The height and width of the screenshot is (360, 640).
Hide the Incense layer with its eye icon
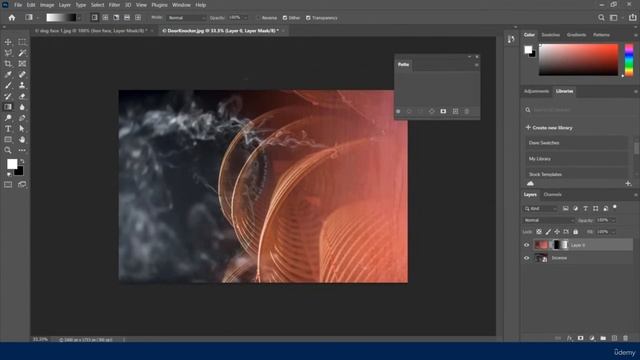click(527, 258)
